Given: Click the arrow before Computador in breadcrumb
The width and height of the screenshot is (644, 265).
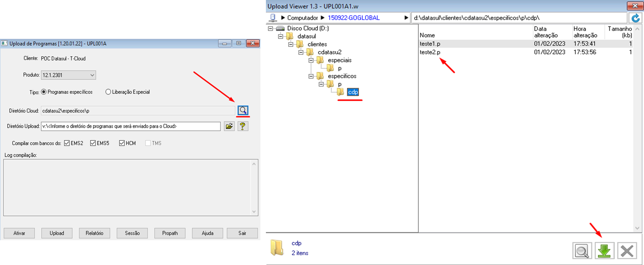Looking at the screenshot, I should click(283, 18).
